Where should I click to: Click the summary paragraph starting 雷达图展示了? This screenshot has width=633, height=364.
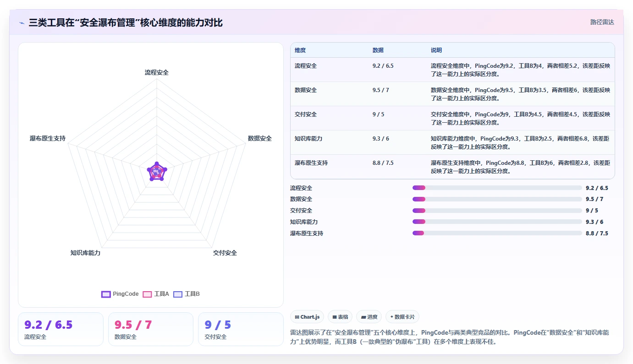click(x=450, y=337)
